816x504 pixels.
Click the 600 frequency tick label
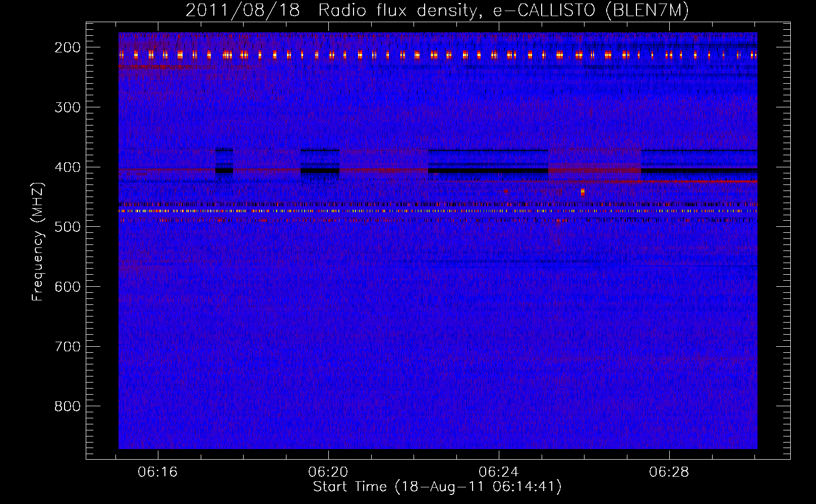coord(68,287)
